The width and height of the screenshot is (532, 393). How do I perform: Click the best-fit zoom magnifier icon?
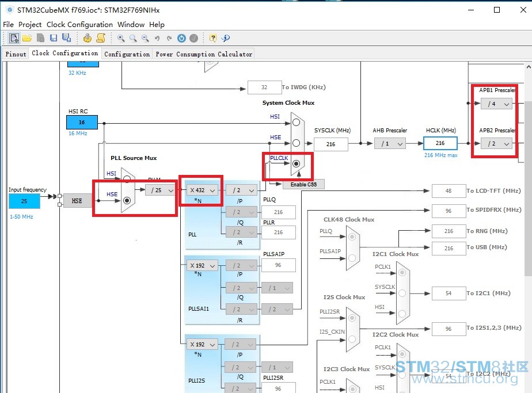[133, 39]
